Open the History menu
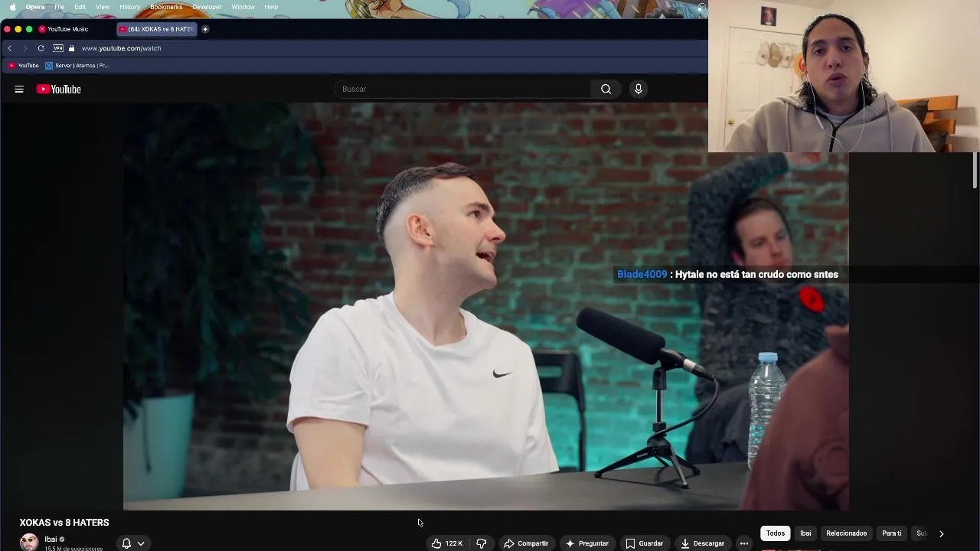 click(x=129, y=7)
